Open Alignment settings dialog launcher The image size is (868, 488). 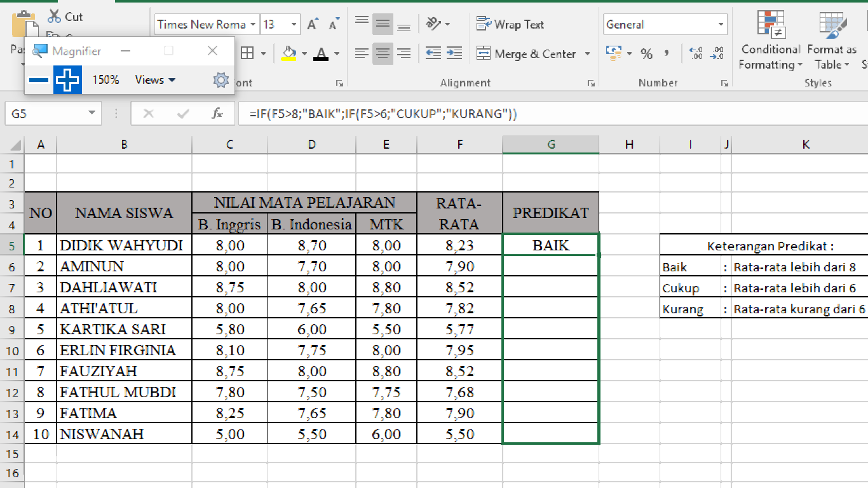click(x=592, y=83)
